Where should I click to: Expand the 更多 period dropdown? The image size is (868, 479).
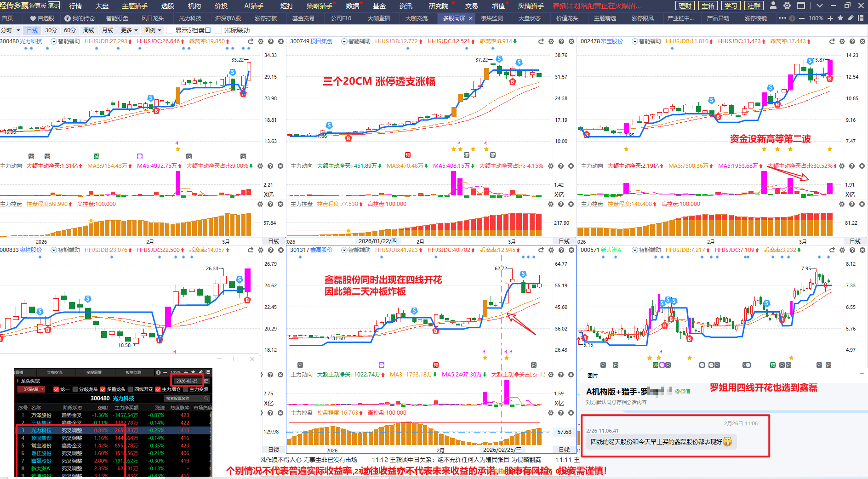point(129,30)
